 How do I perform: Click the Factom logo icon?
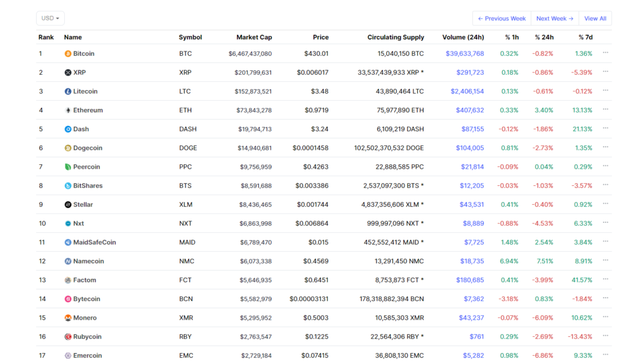[x=68, y=280]
